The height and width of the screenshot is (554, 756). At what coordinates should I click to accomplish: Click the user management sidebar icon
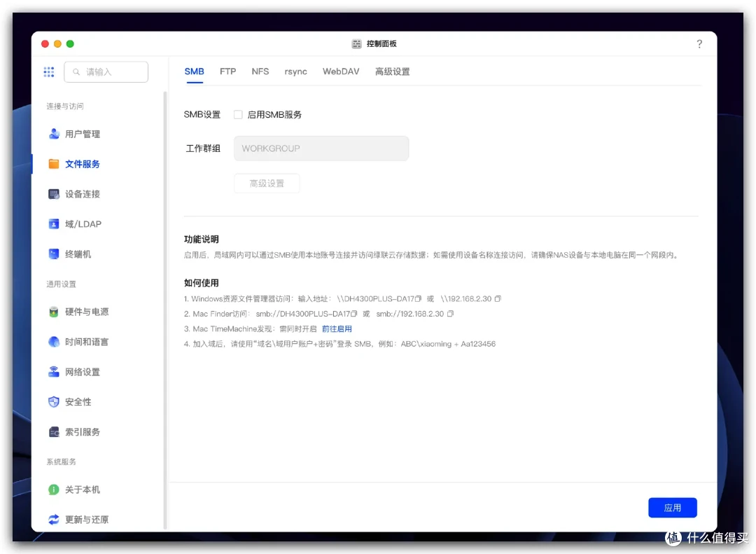54,134
